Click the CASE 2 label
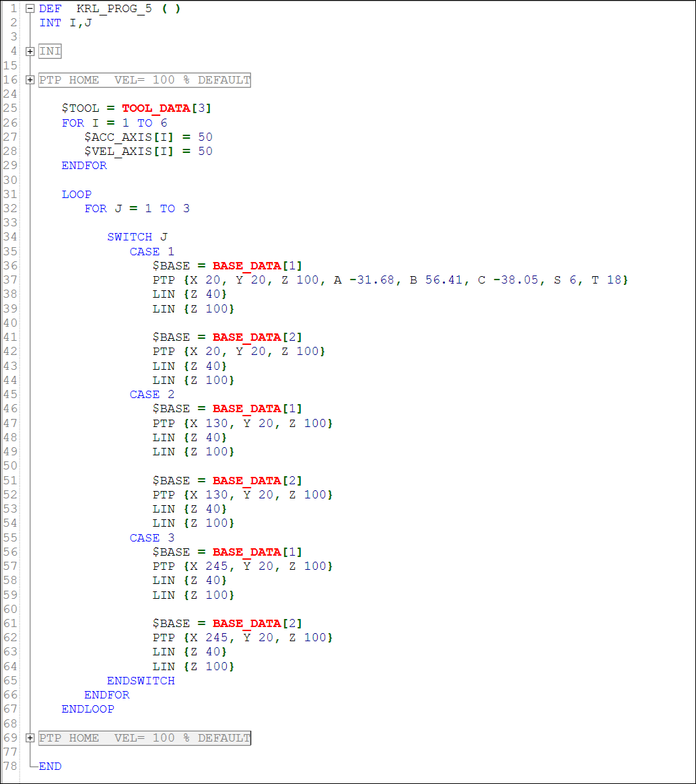The width and height of the screenshot is (696, 784). [152, 395]
